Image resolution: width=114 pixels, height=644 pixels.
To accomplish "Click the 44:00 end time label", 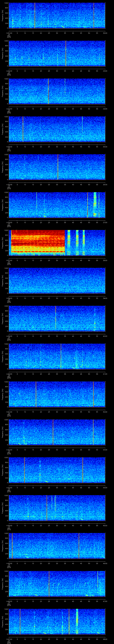I will (x=105, y=487).
